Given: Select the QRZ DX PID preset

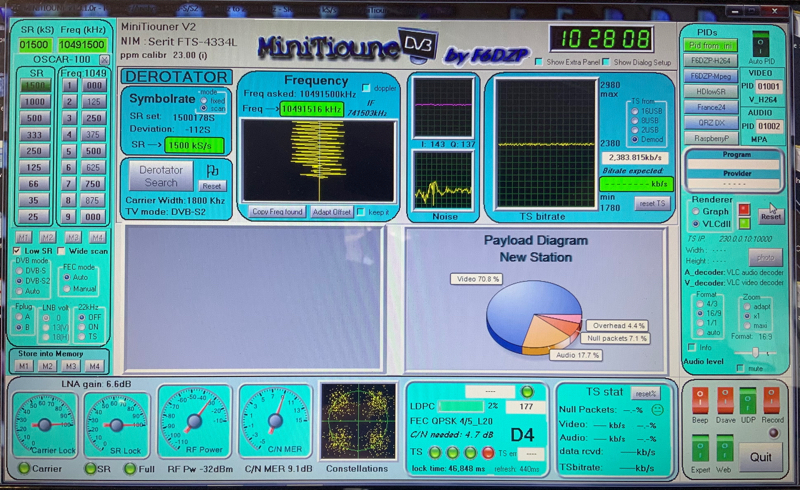Looking at the screenshot, I should click(x=710, y=122).
